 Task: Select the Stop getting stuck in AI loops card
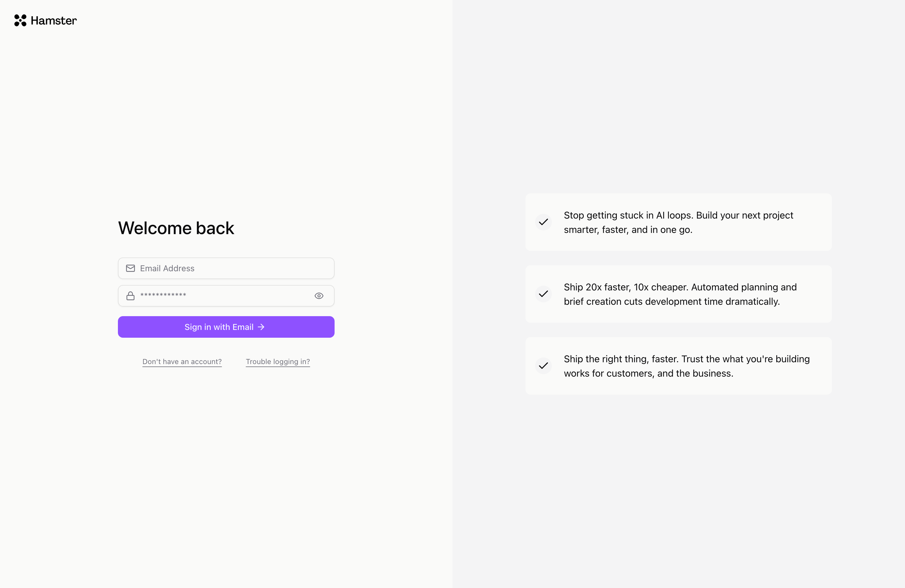coord(678,222)
